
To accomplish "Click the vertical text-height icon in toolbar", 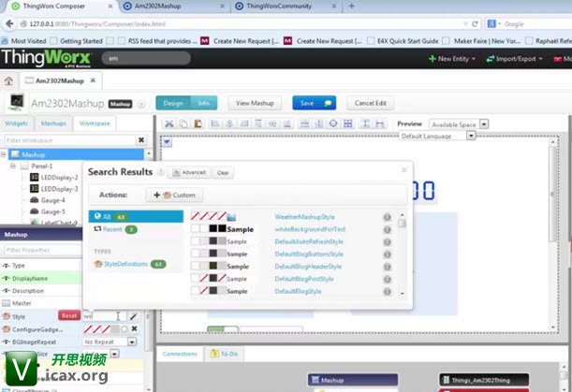I will pyautogui.click(x=365, y=123).
